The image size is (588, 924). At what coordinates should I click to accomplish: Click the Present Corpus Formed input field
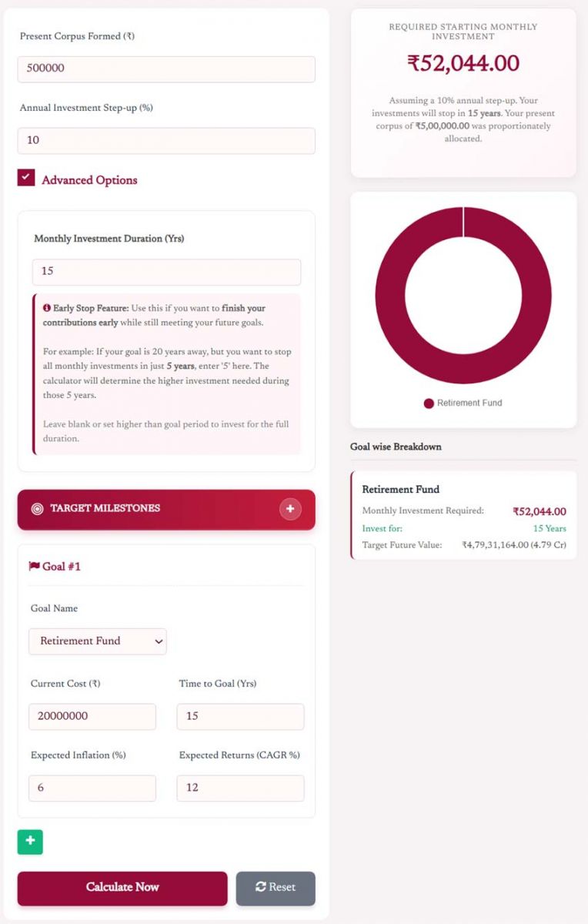(x=166, y=69)
